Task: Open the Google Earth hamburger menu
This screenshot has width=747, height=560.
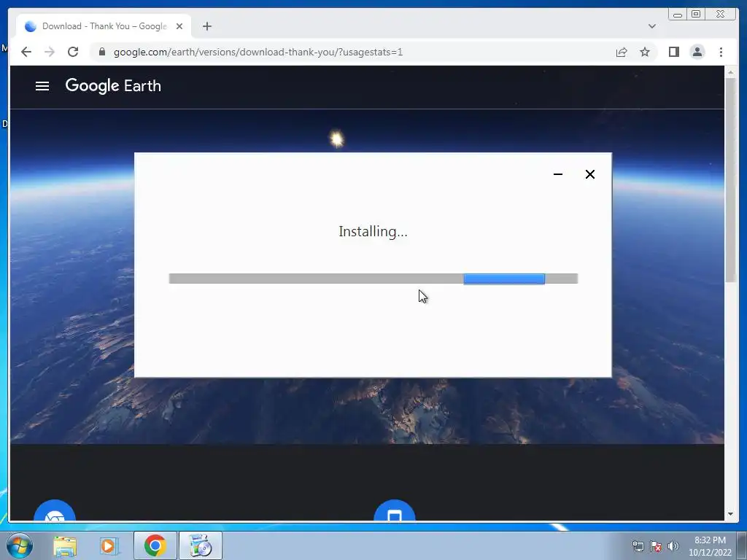Action: point(42,86)
